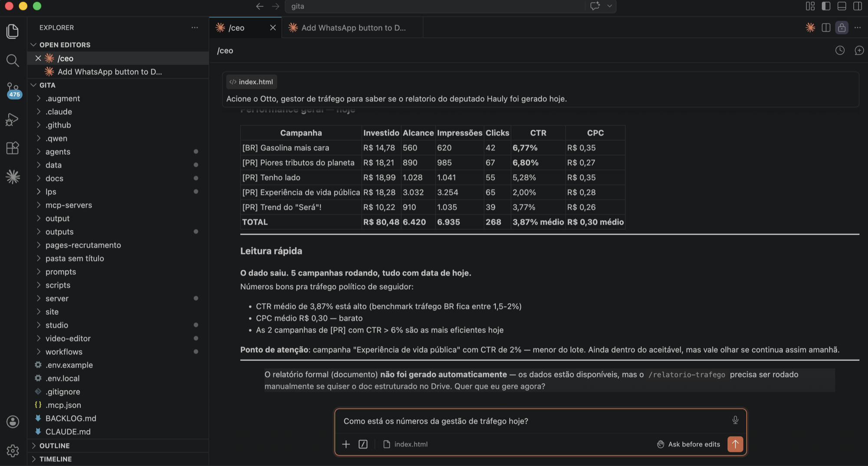The image size is (868, 466).
Task: Click the index.html attachment chip in input
Action: click(x=405, y=444)
